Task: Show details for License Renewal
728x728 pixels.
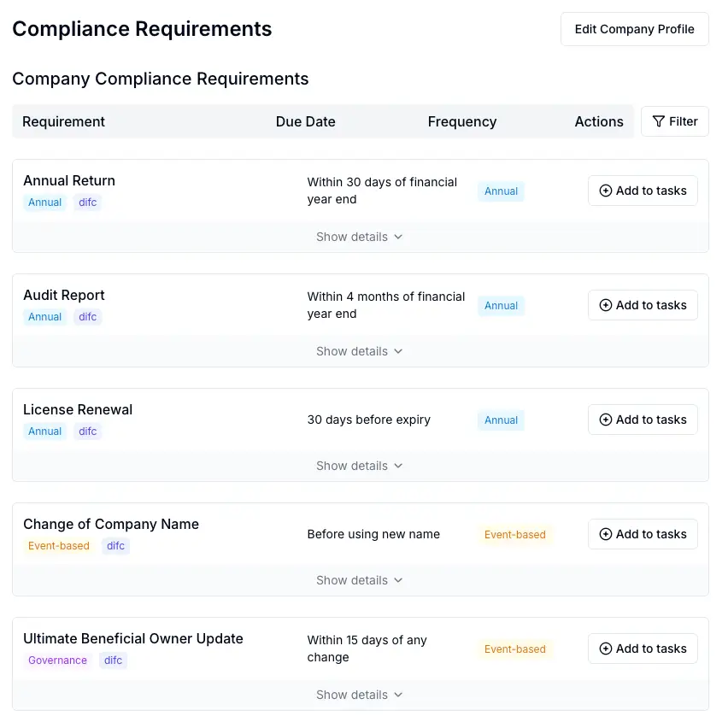Action: 359,466
